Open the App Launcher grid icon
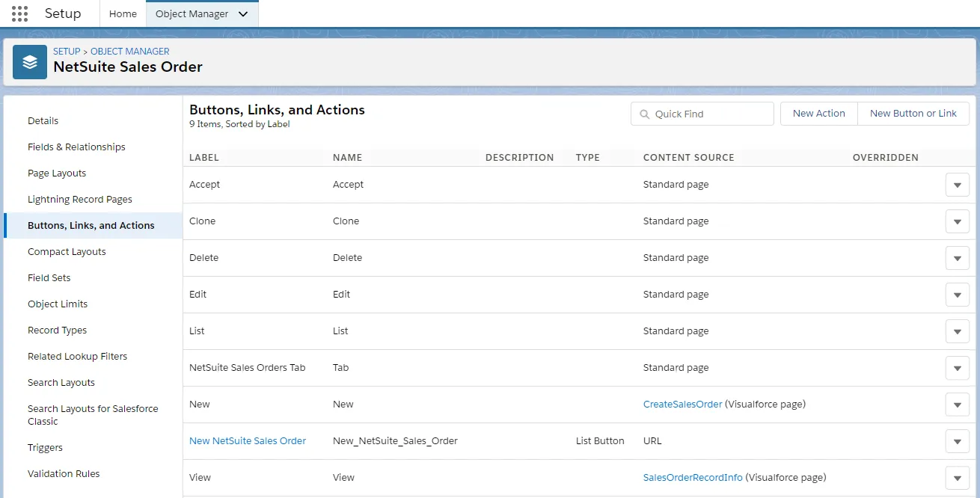The width and height of the screenshot is (980, 498). pos(20,13)
